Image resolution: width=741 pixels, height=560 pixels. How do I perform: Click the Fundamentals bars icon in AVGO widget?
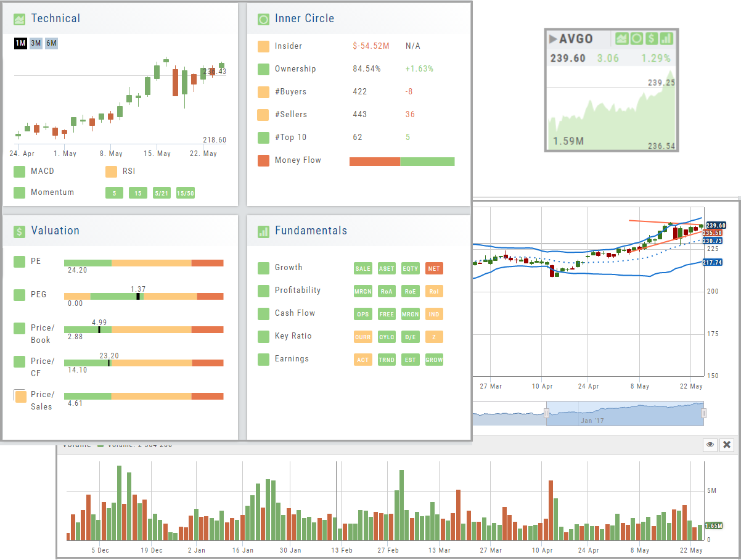tap(666, 39)
